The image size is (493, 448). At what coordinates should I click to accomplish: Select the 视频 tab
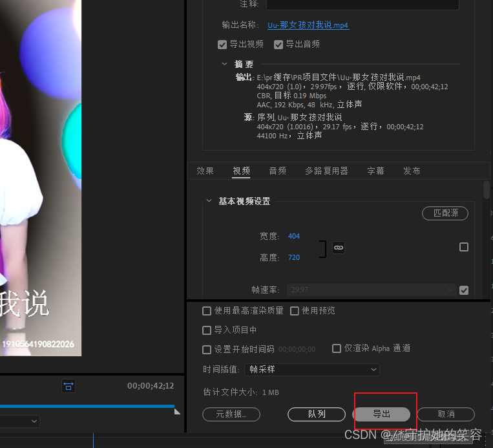(x=241, y=171)
